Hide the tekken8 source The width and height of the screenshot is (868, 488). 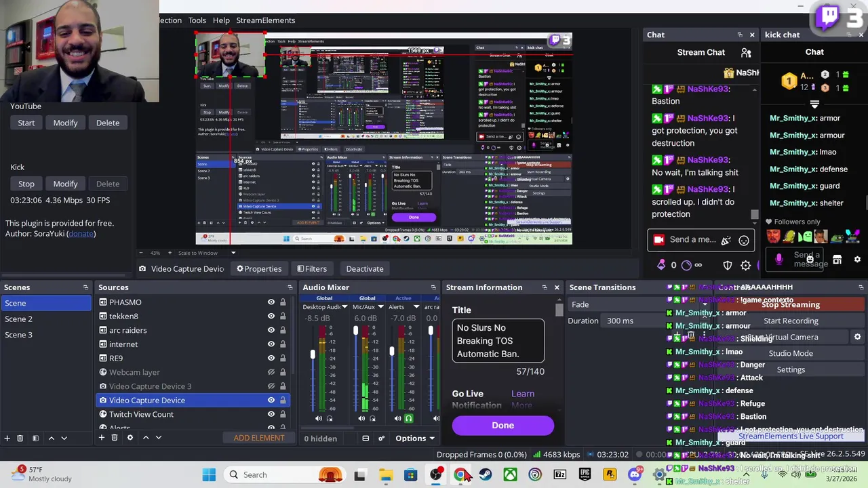coord(271,317)
